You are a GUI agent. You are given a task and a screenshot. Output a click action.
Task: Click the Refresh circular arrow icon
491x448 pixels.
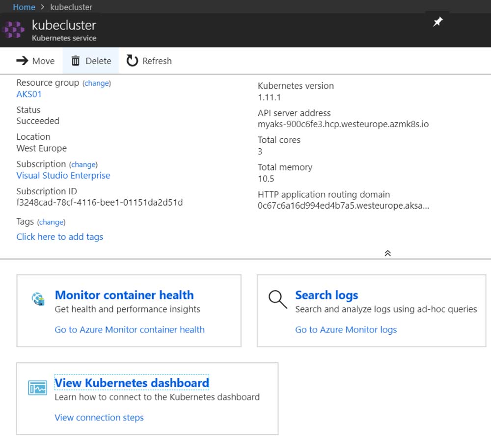pos(132,61)
